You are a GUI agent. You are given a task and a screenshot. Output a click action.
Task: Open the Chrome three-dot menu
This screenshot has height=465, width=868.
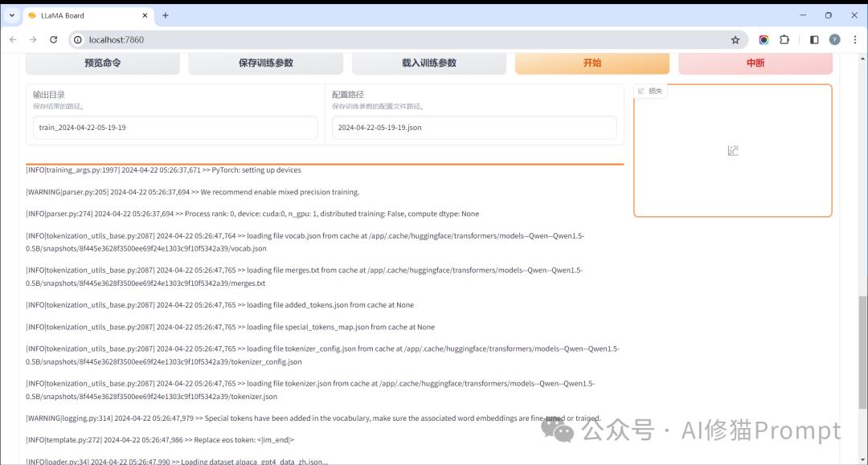click(x=855, y=40)
